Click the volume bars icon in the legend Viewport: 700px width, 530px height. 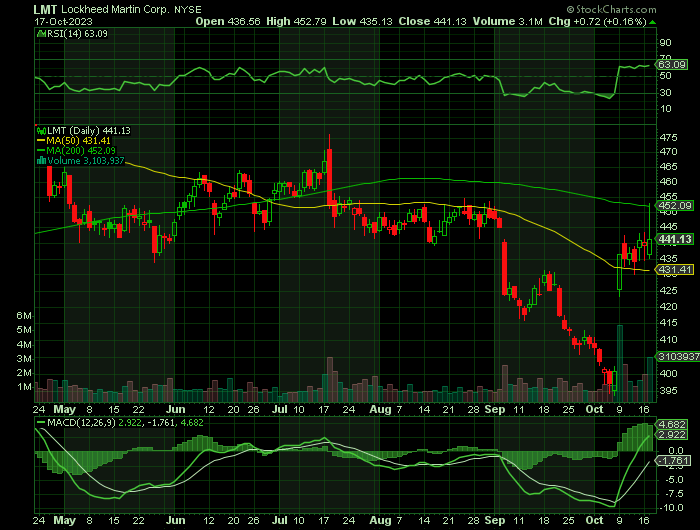42,160
